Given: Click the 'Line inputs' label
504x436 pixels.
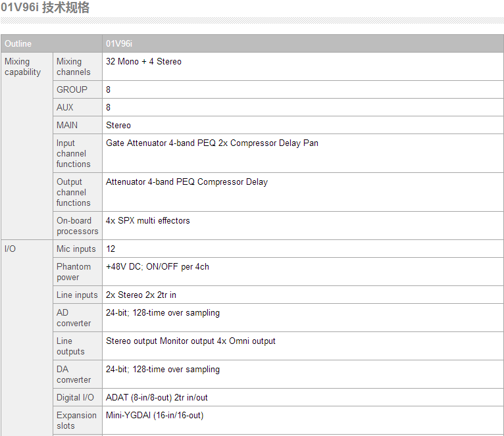Looking at the screenshot, I should [x=77, y=295].
